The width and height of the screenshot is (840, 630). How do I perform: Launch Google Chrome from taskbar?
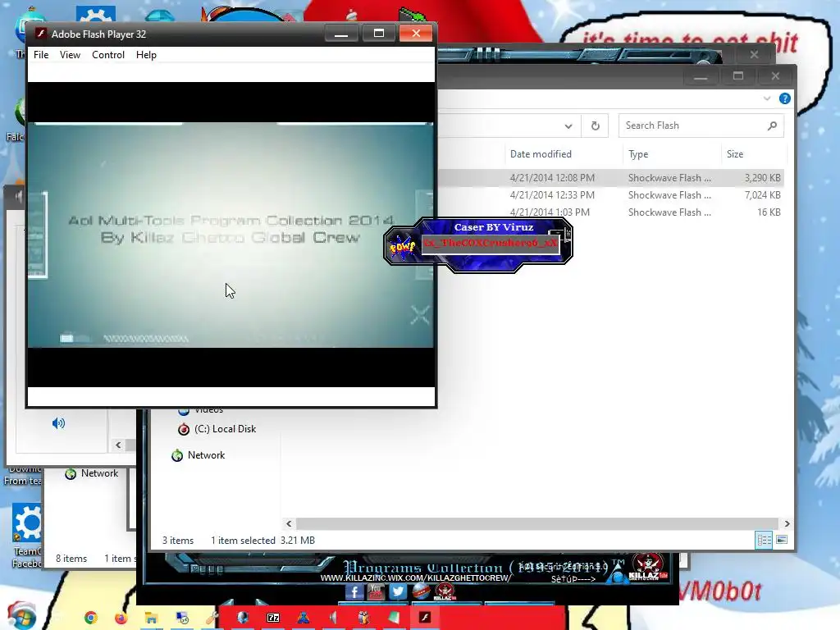tap(91, 618)
